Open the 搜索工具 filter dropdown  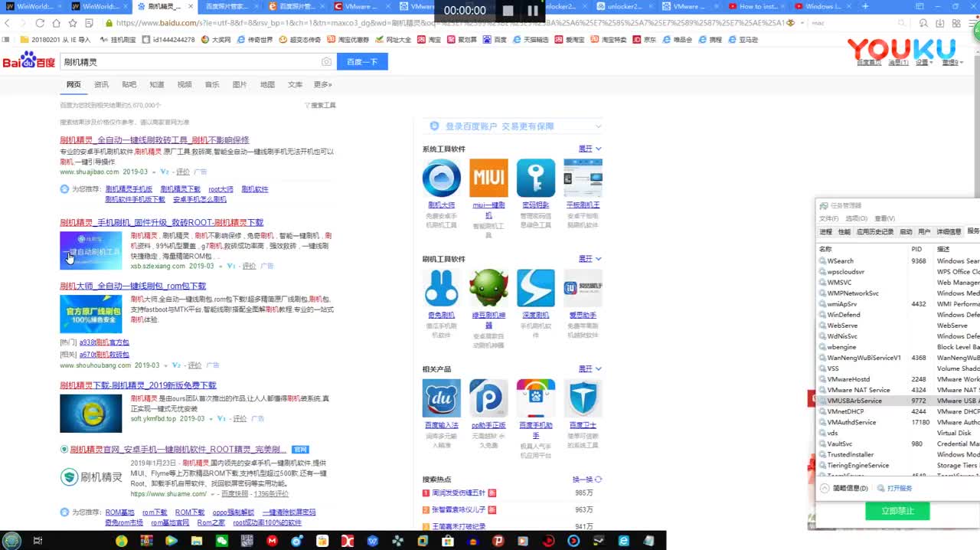[320, 105]
